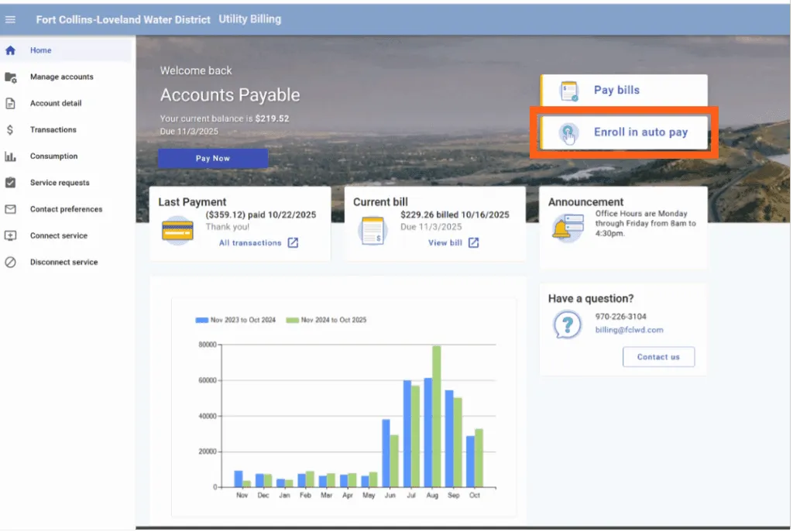This screenshot has height=532, width=793.
Task: Open Account detail in the sidebar
Action: (x=56, y=104)
